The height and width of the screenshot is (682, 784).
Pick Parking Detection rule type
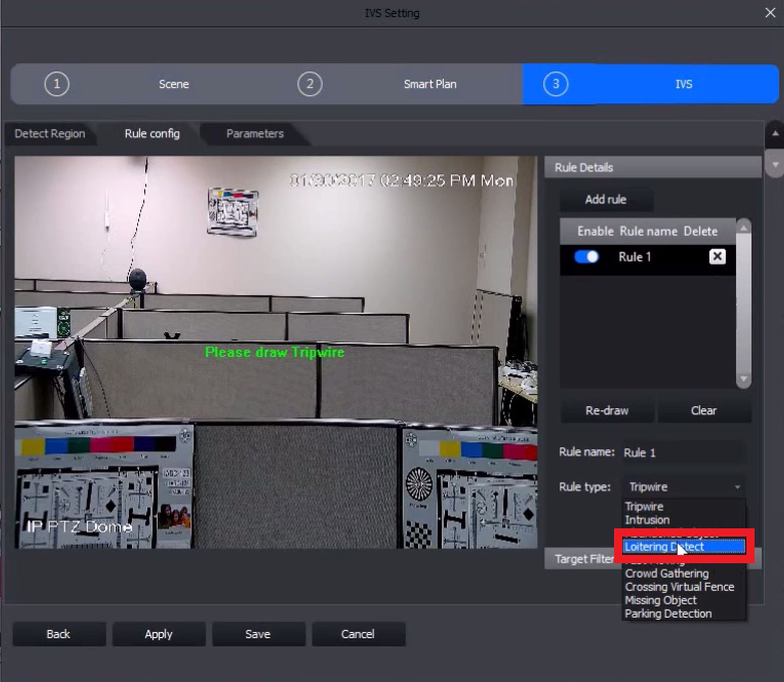[668, 614]
